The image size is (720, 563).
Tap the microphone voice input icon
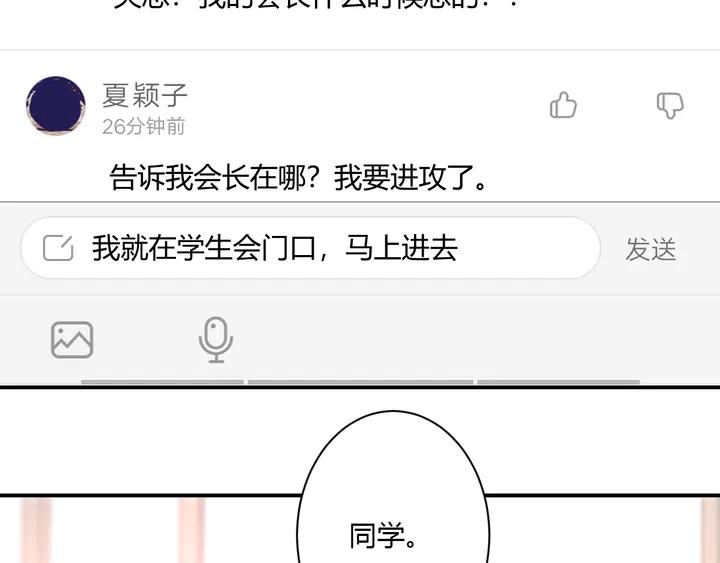[x=215, y=340]
